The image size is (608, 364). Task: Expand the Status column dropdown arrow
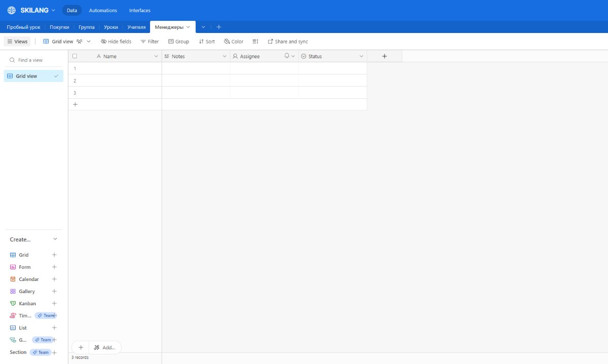pyautogui.click(x=361, y=56)
